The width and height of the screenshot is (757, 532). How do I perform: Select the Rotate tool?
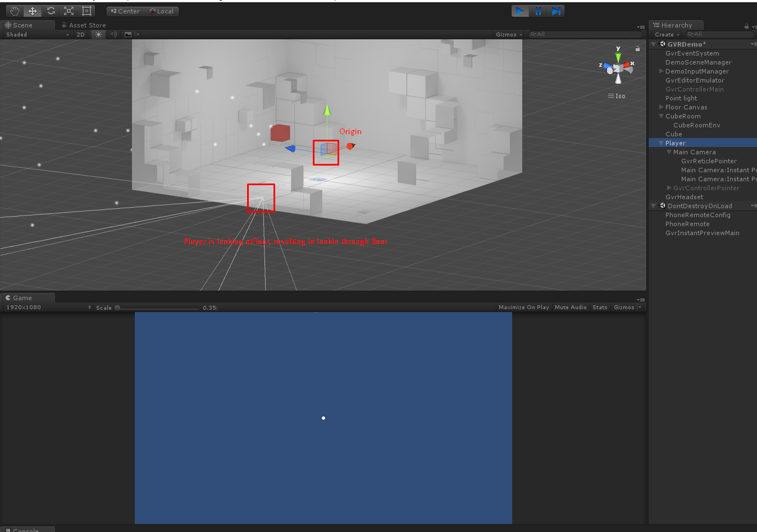pyautogui.click(x=50, y=11)
